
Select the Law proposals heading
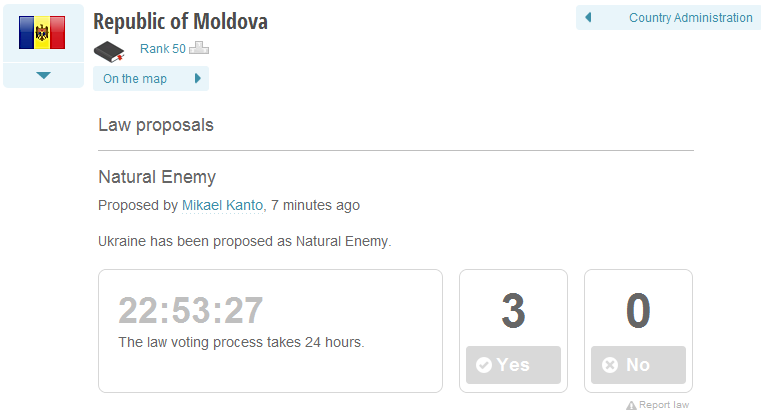155,125
